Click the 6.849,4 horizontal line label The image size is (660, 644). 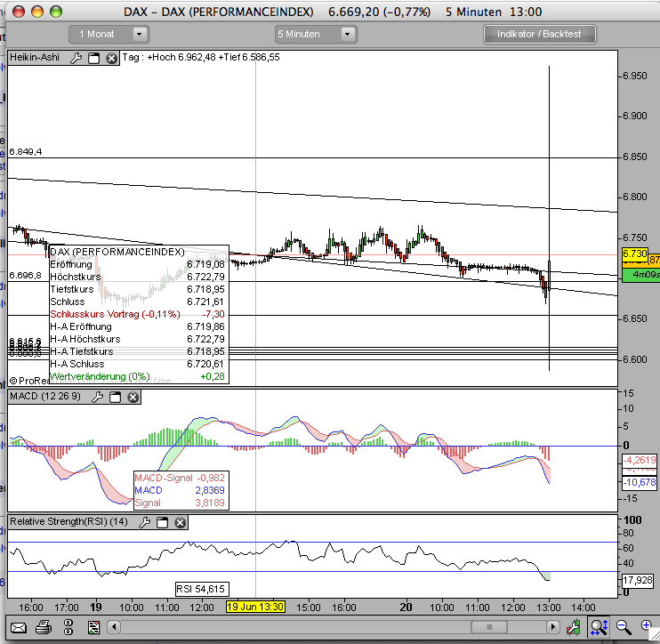[x=25, y=151]
